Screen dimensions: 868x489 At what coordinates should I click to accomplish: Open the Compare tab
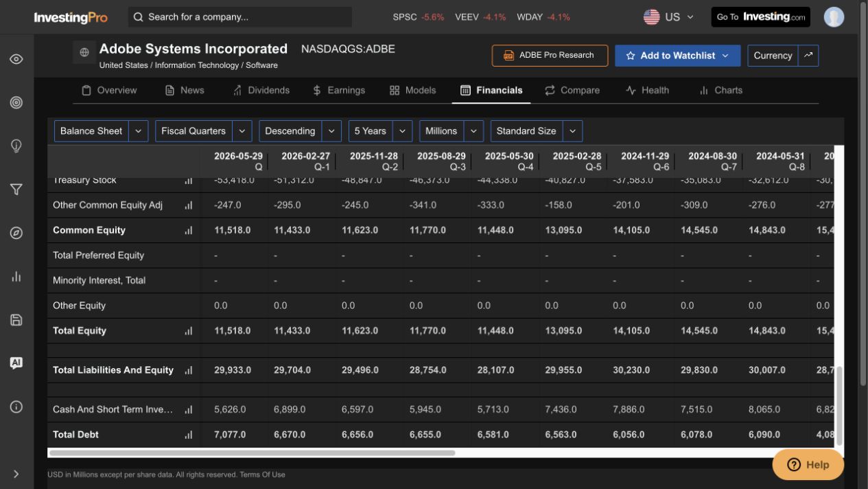(x=572, y=90)
